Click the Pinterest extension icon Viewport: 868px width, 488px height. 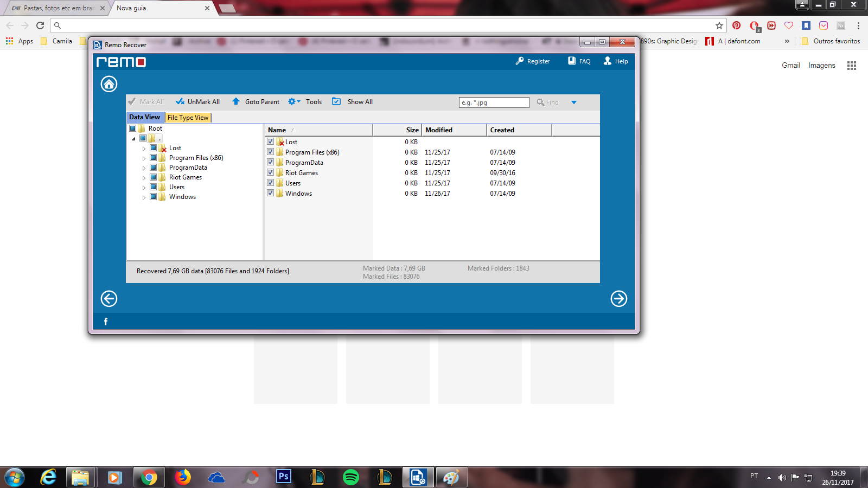click(736, 25)
